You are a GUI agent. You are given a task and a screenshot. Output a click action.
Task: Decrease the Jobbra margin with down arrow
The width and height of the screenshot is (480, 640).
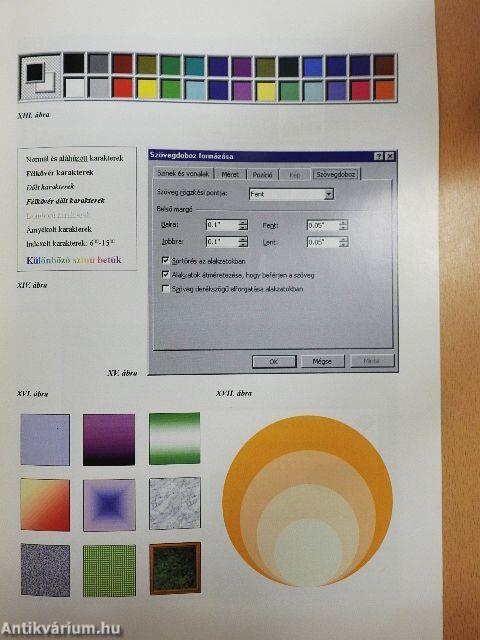click(243, 244)
